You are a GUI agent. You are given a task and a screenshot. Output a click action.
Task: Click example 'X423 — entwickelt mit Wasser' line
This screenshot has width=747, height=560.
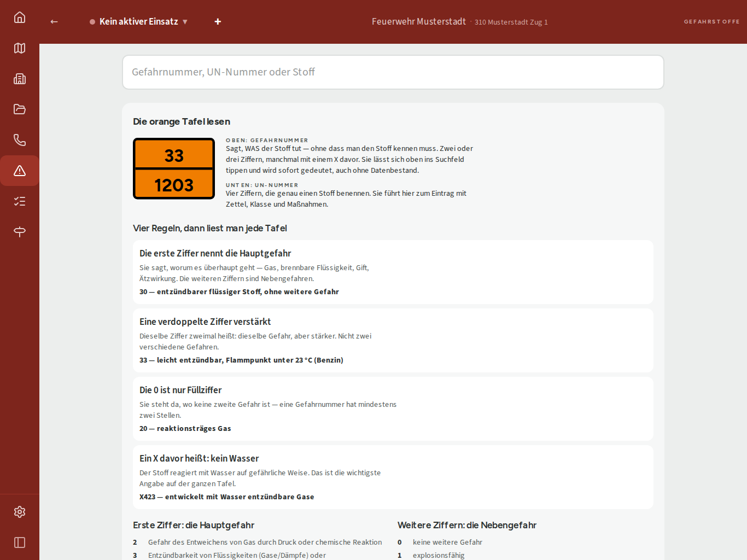click(227, 497)
